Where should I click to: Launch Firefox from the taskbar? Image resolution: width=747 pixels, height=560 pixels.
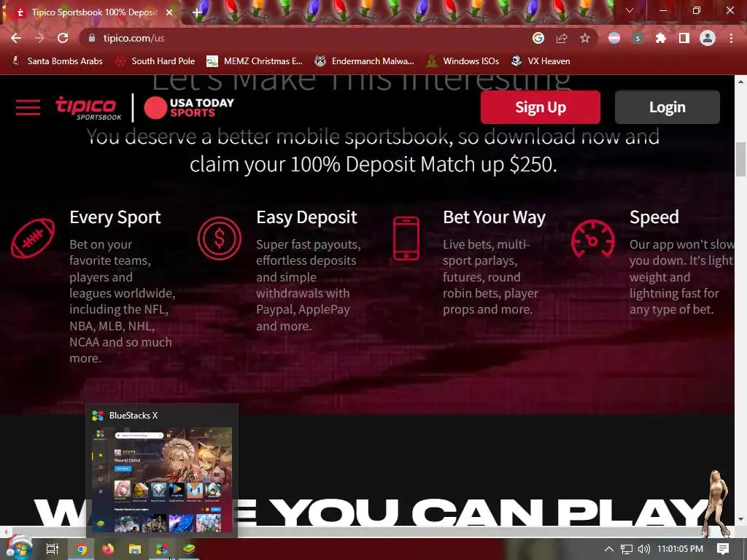[x=108, y=549]
